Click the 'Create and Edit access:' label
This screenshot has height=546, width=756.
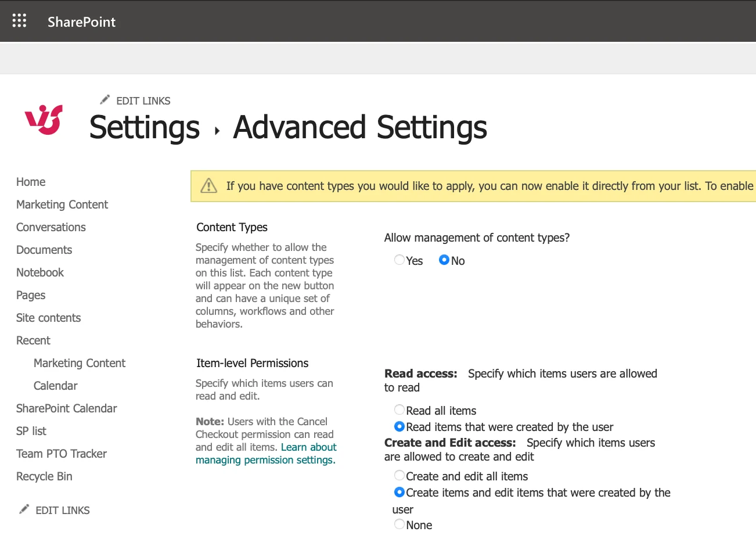pyautogui.click(x=450, y=443)
